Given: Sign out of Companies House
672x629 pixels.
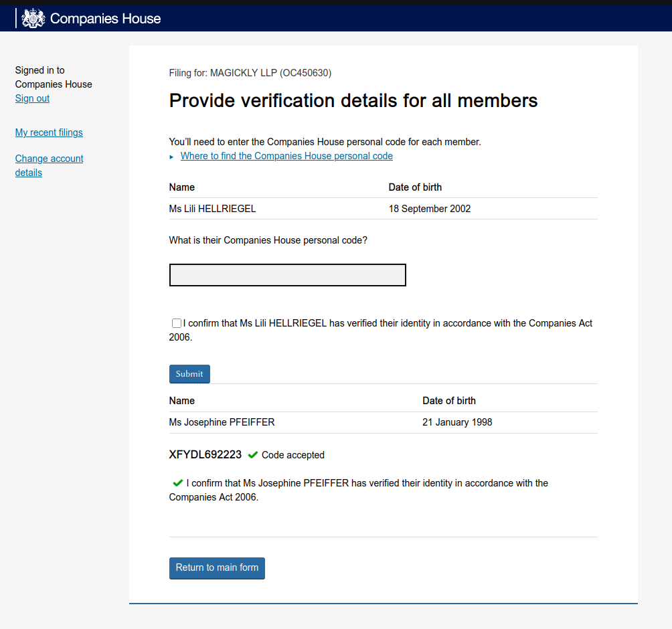Looking at the screenshot, I should [32, 98].
